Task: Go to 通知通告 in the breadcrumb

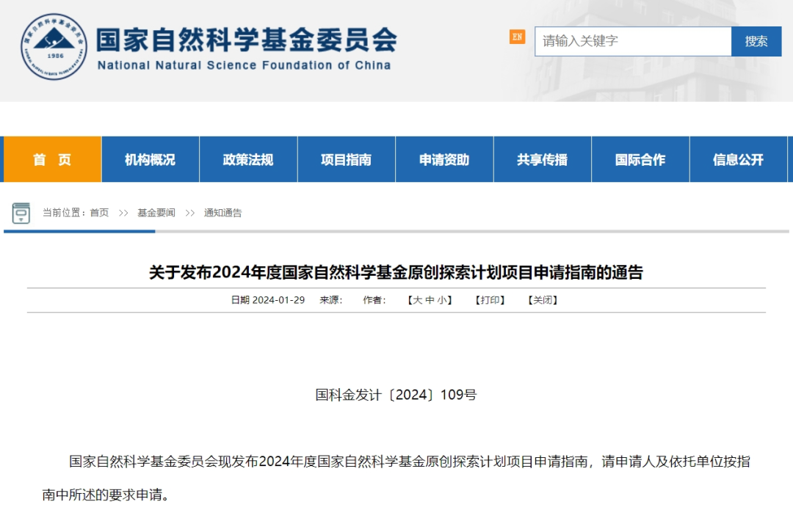Action: pos(223,213)
